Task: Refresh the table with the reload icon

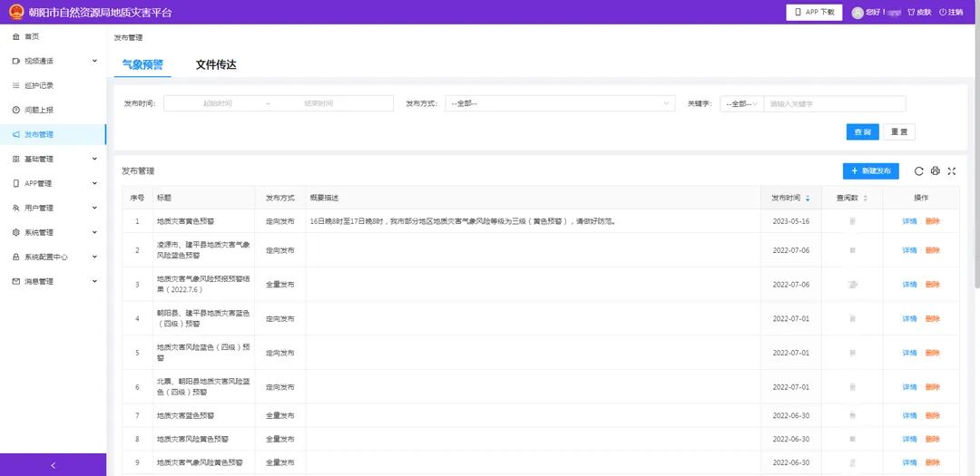Action: click(918, 171)
